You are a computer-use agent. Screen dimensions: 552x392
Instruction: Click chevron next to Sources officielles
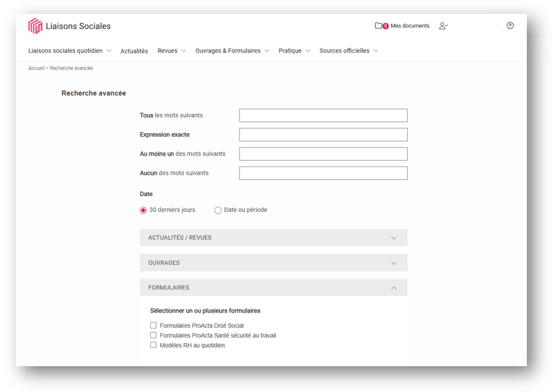pos(376,51)
